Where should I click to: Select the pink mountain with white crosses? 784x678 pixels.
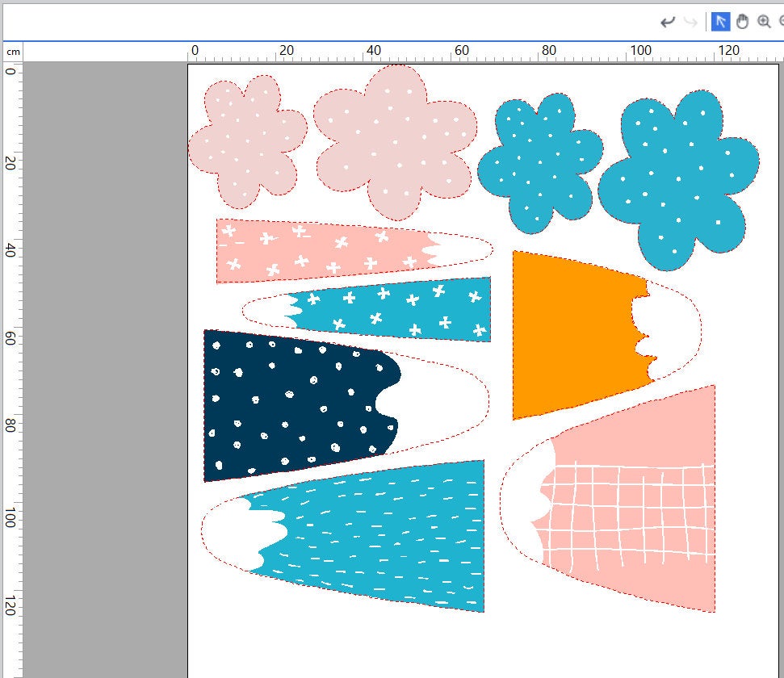click(x=323, y=249)
